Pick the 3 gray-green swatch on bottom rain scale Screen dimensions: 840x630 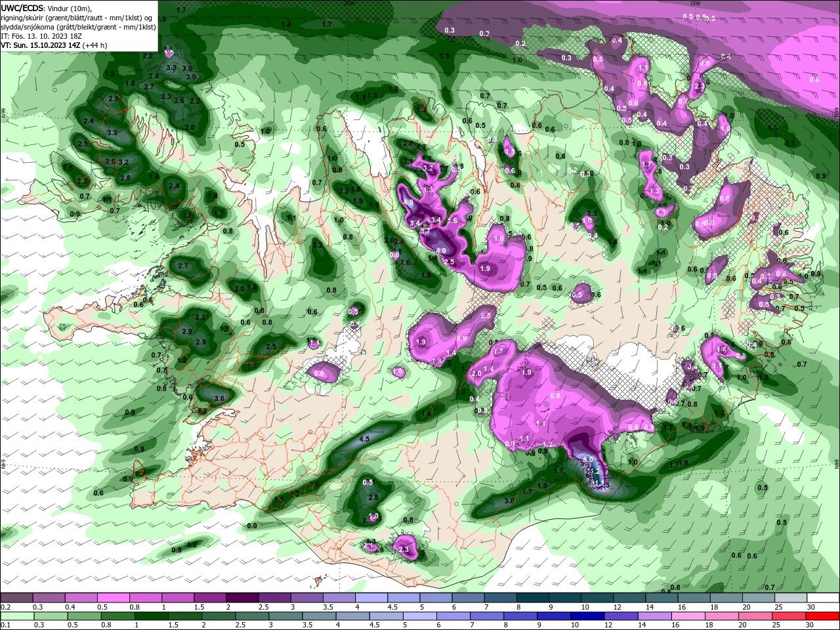[285, 616]
